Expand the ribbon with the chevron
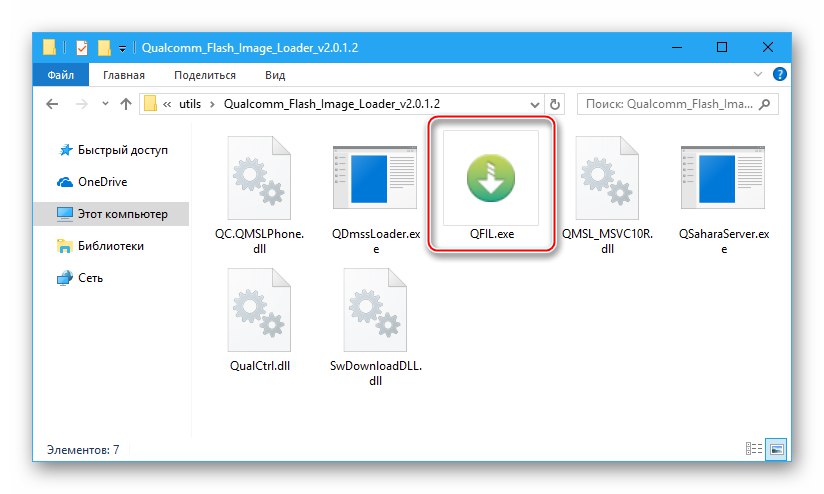The width and height of the screenshot is (824, 494). 757,74
